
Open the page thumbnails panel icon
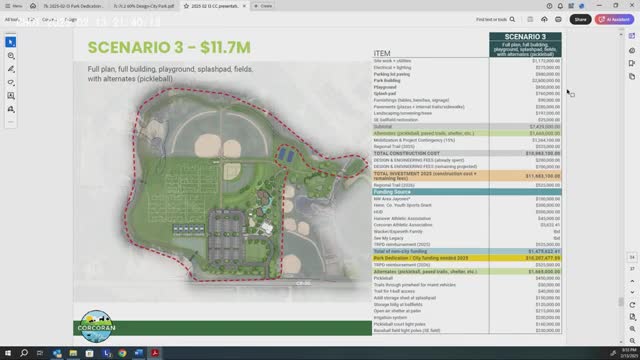pos(632,76)
